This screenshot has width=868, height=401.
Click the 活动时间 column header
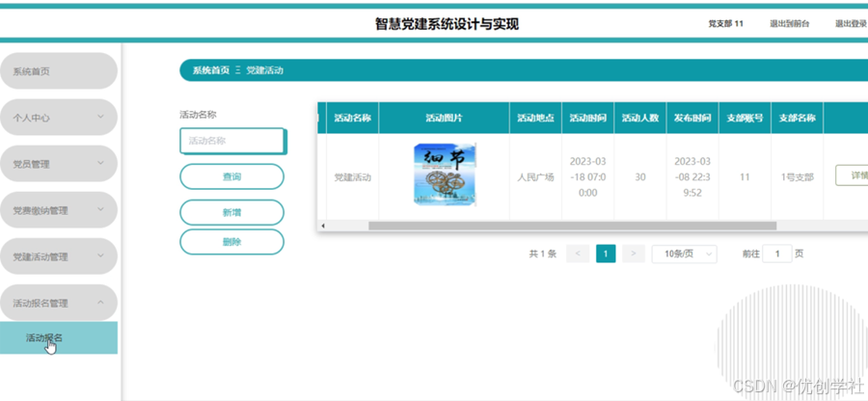click(588, 118)
